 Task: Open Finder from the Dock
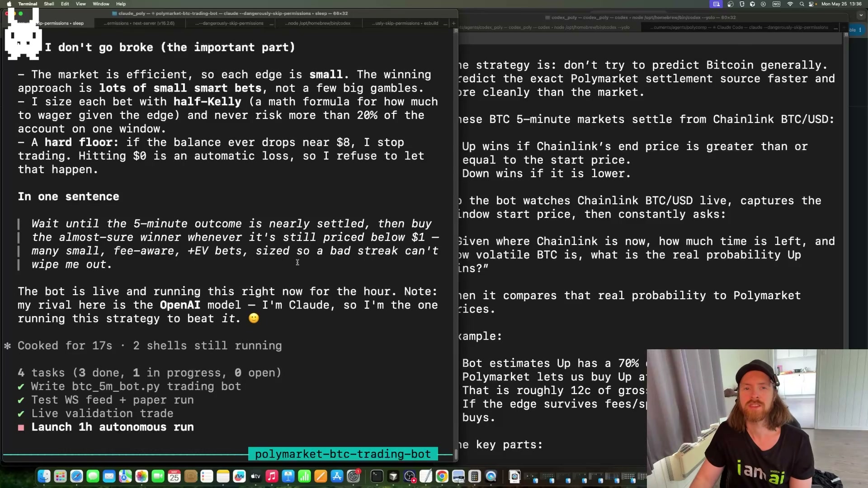click(x=44, y=476)
